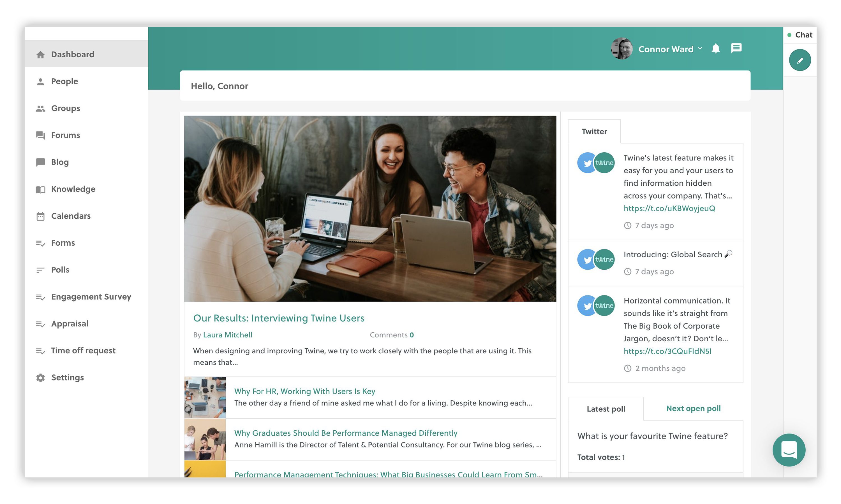This screenshot has width=841, height=504.
Task: Click Connor Ward's profile avatar
Action: 621,49
